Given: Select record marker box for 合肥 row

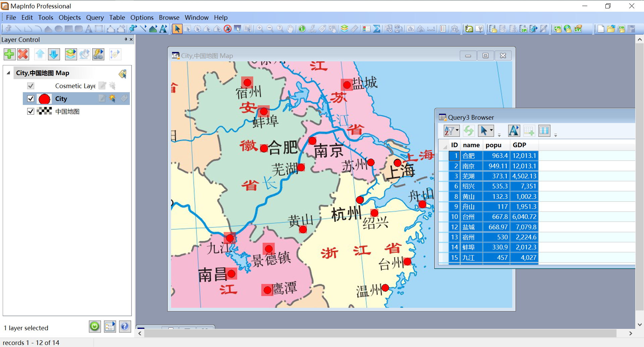Looking at the screenshot, I should [x=444, y=156].
